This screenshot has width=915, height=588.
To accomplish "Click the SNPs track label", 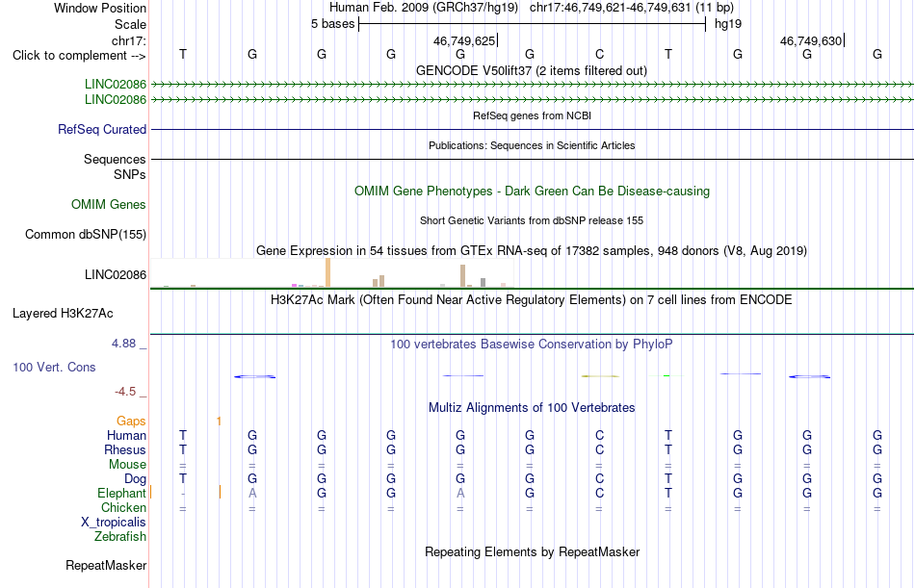I will [x=130, y=174].
